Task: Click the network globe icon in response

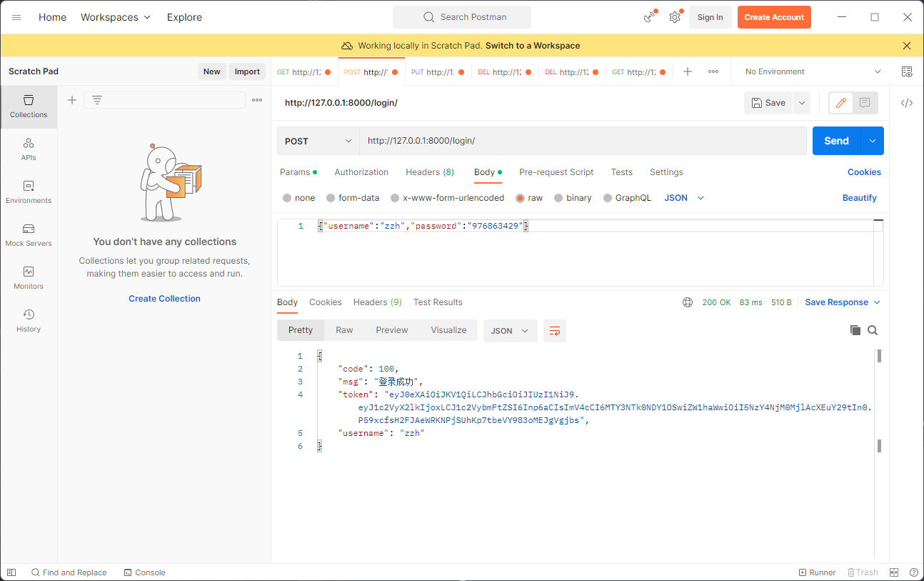Action: click(688, 302)
